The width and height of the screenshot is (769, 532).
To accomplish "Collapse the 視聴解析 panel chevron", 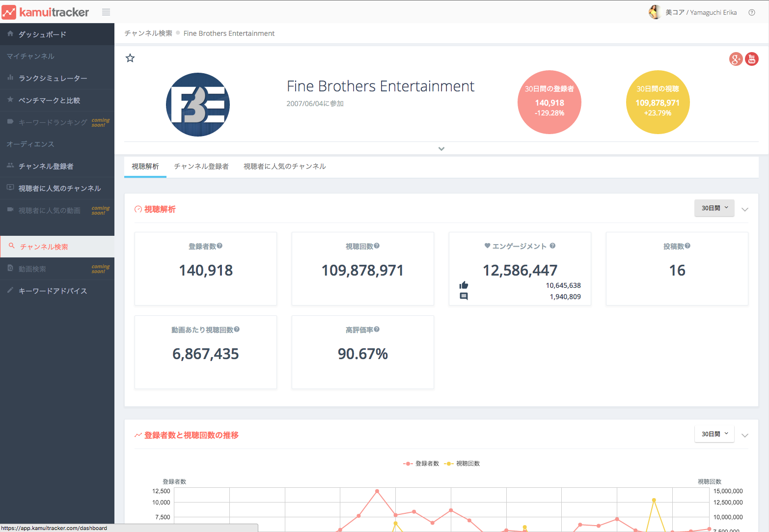I will tap(745, 210).
